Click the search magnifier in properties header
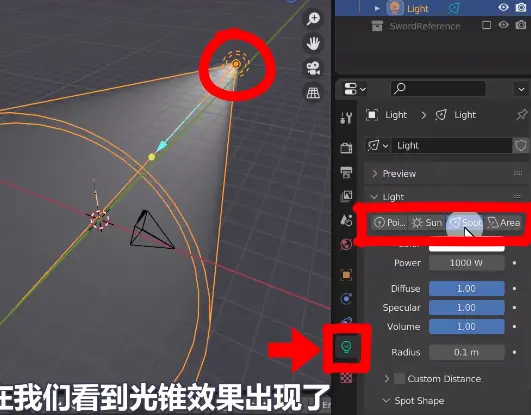Screen dimensions: 531x415 [x=400, y=88]
